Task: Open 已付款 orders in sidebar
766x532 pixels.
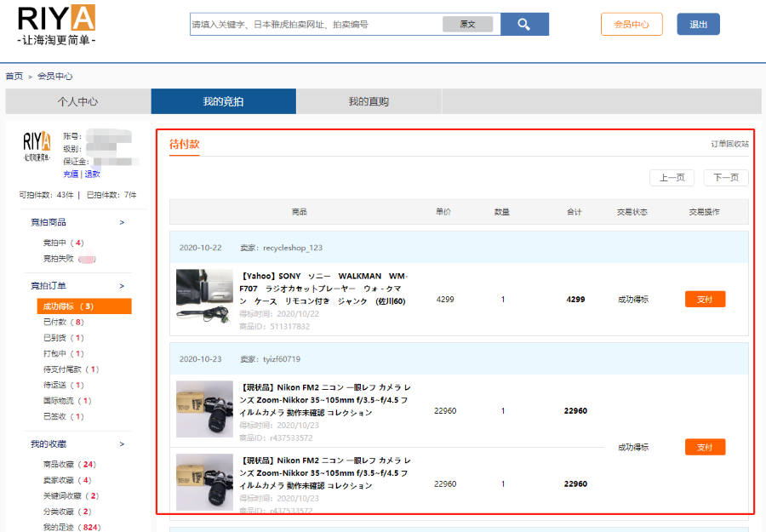Action: point(63,322)
